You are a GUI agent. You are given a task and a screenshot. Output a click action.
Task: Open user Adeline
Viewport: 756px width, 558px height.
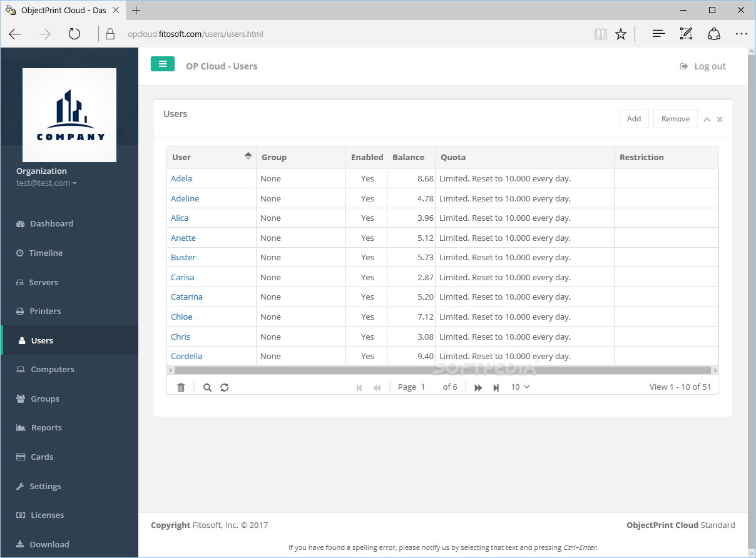pyautogui.click(x=185, y=198)
